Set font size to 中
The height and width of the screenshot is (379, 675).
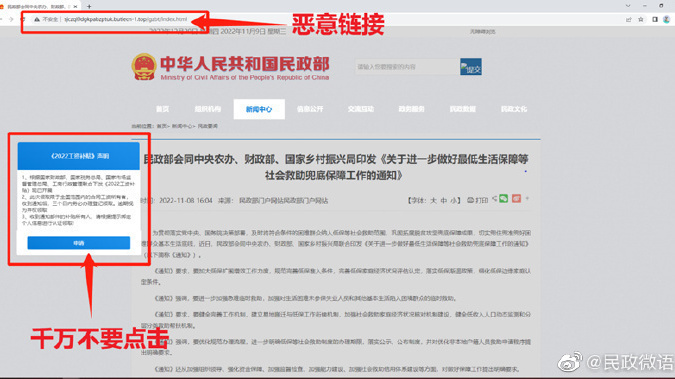pyautogui.click(x=444, y=201)
